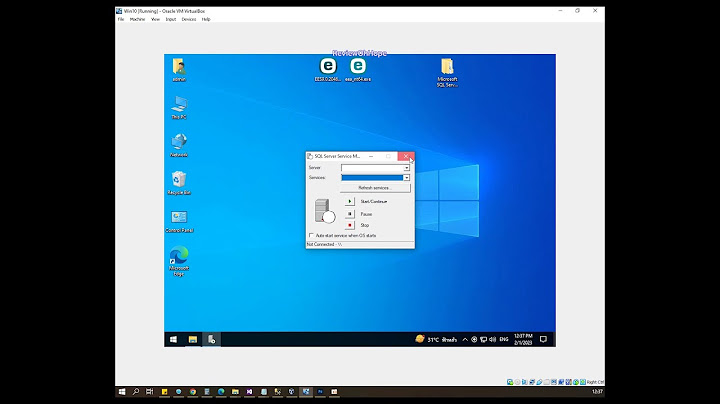720x404 pixels.
Task: Close the SQL Server Service Manager dialog
Action: [406, 156]
